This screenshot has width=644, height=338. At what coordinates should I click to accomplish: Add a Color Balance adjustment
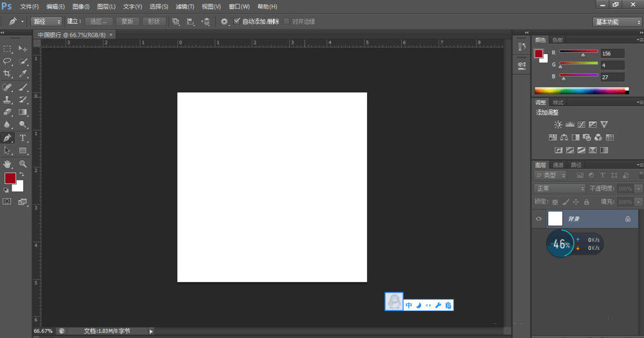click(564, 137)
